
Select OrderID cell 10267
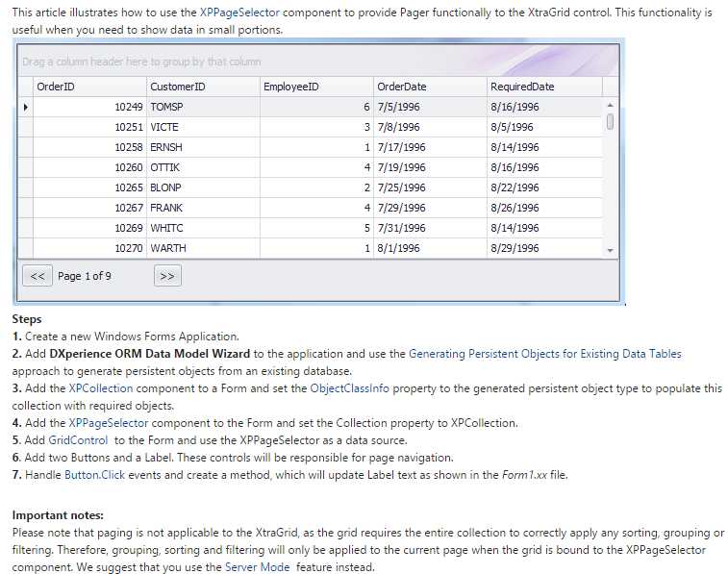(89, 208)
